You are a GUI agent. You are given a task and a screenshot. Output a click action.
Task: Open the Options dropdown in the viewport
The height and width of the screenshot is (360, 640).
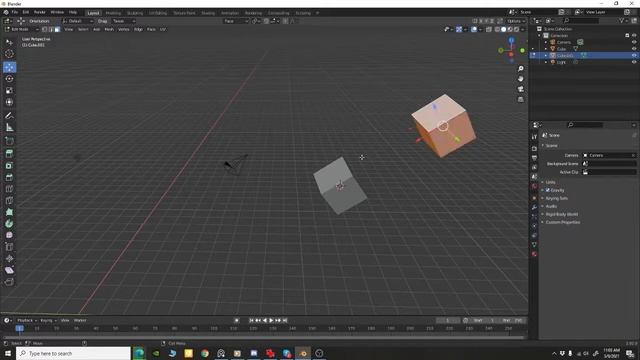pyautogui.click(x=516, y=21)
